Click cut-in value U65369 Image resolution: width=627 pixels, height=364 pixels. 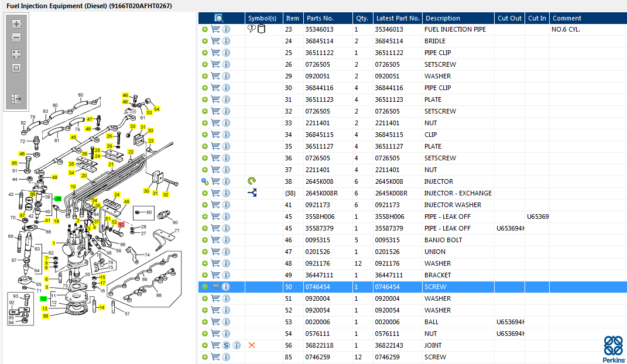click(x=537, y=217)
